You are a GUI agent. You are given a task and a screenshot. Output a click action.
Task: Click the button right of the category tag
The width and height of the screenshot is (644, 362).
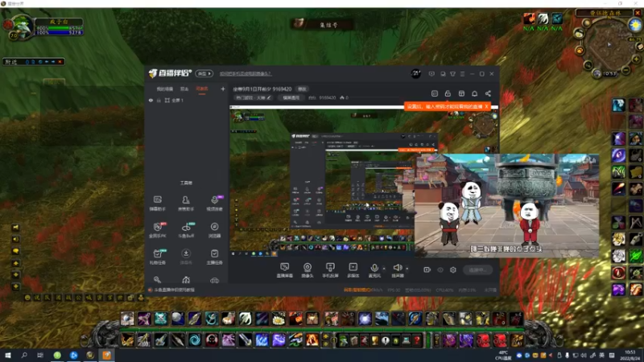click(x=291, y=97)
